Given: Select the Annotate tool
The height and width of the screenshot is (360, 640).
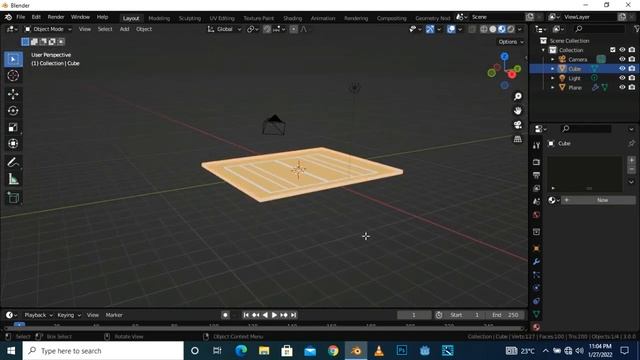Looking at the screenshot, I should [13, 162].
